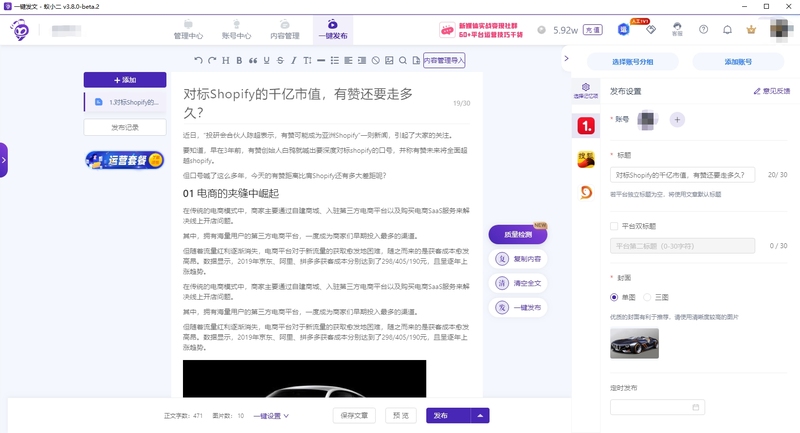This screenshot has width=800, height=433.
Task: Apply heading format with H icon
Action: (x=226, y=60)
